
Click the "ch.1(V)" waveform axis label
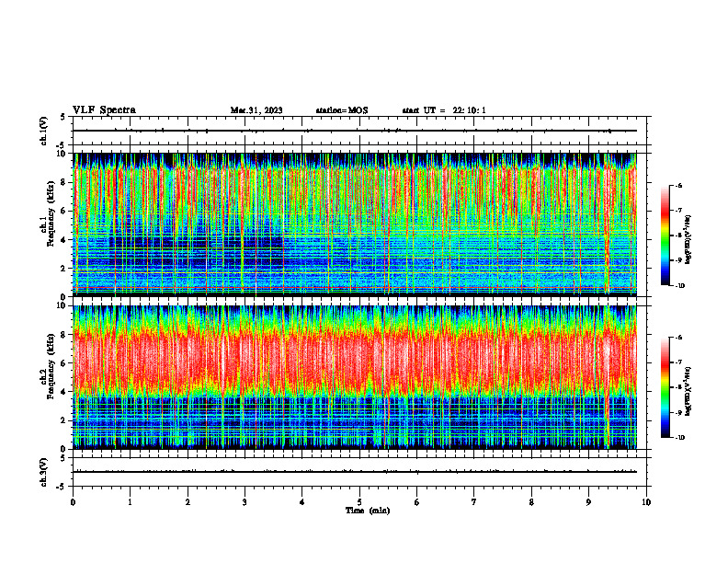point(43,131)
